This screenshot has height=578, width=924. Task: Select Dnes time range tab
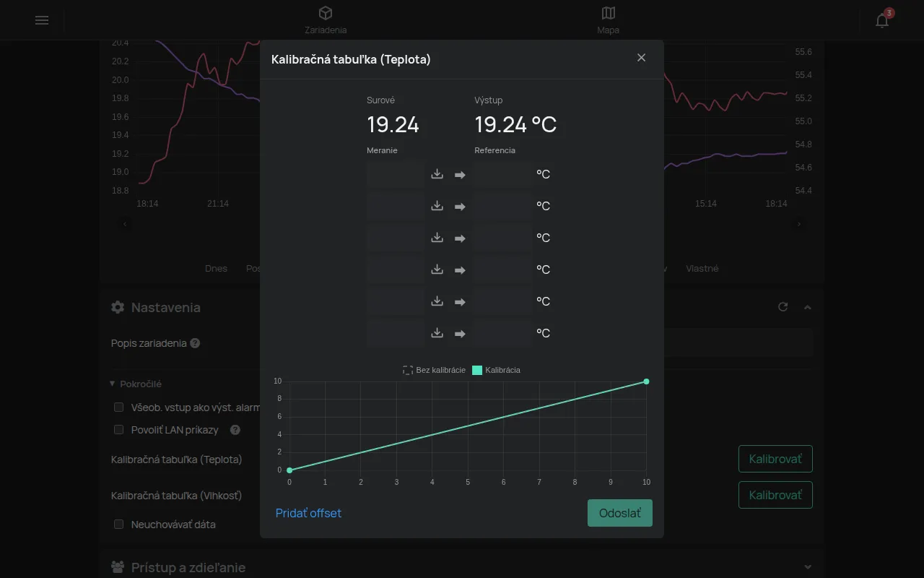tap(216, 268)
